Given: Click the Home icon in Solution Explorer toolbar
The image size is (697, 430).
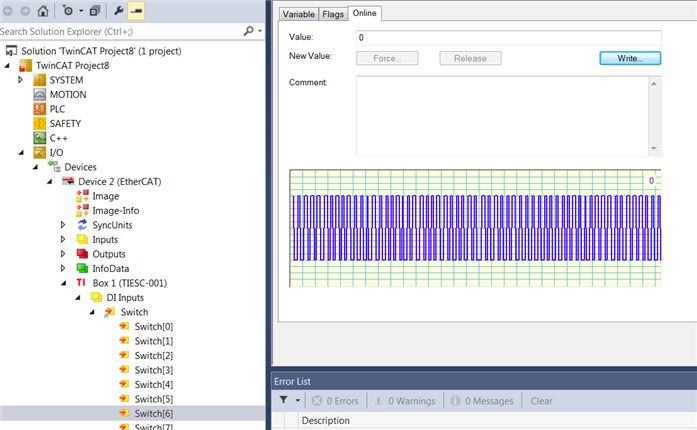Looking at the screenshot, I should [x=43, y=11].
